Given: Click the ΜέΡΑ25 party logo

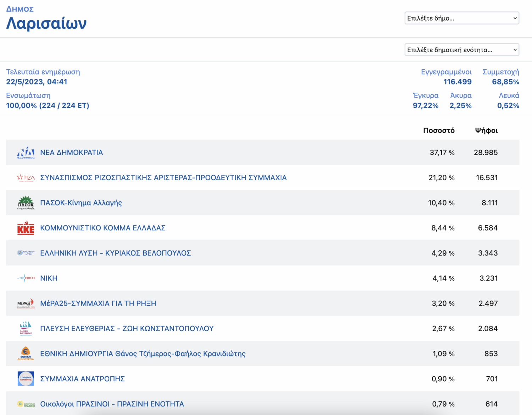Looking at the screenshot, I should tap(26, 303).
